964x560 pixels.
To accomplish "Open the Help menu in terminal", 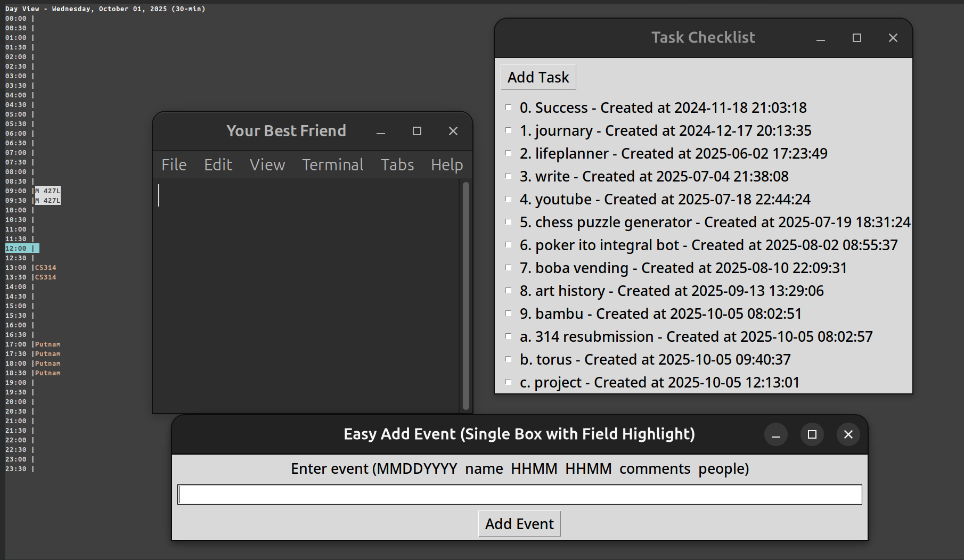I will tap(447, 165).
